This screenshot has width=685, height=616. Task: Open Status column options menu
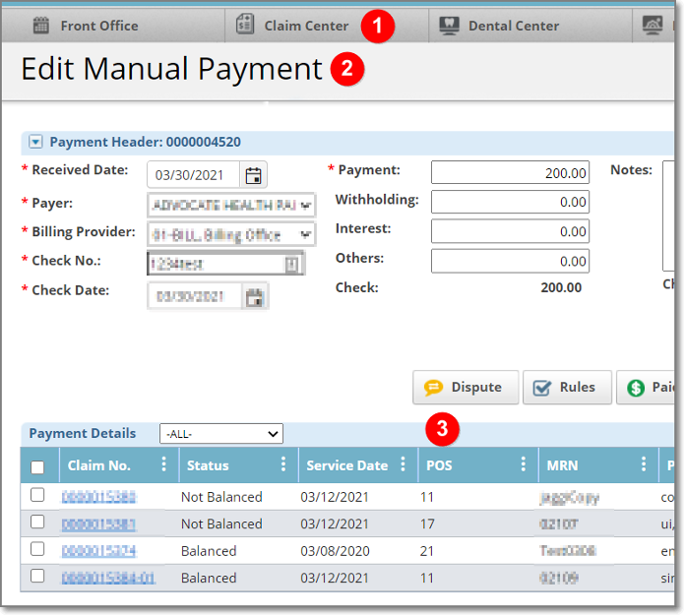click(x=283, y=465)
